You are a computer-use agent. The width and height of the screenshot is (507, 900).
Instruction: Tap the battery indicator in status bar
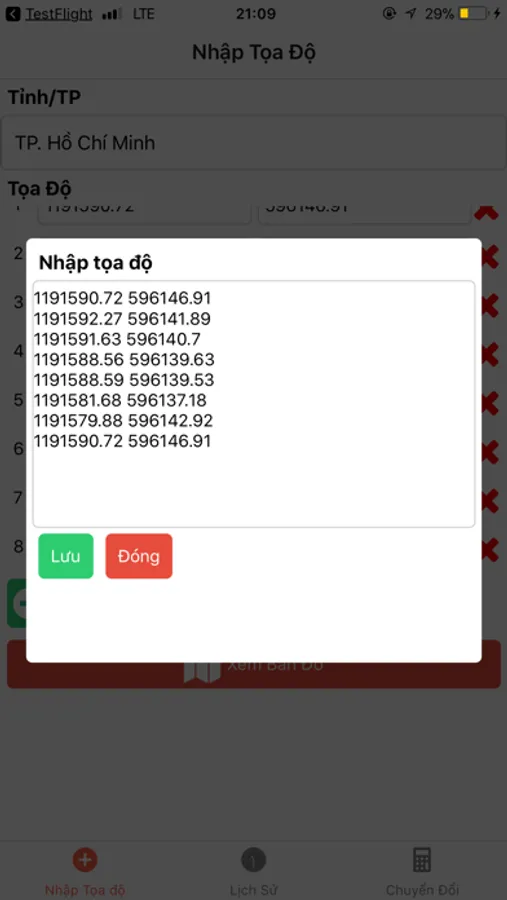click(x=473, y=13)
